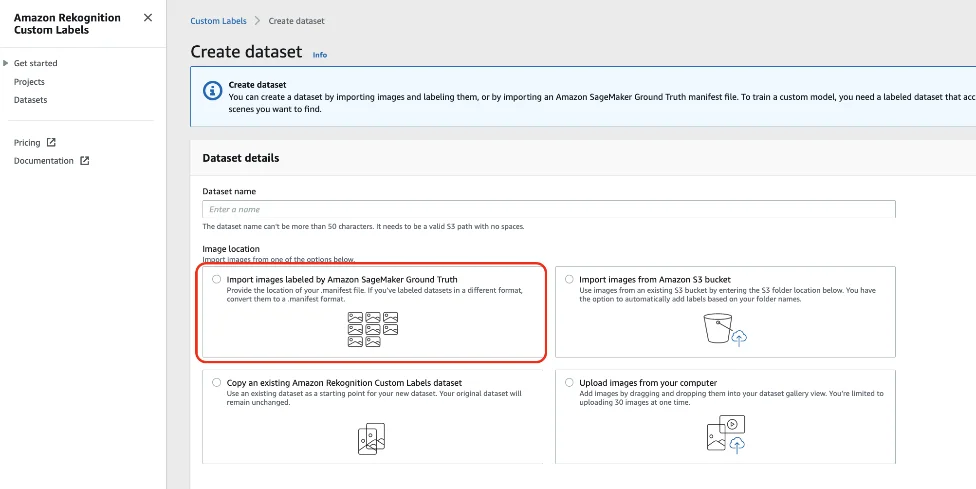Expand the Get started section arrow
976x489 pixels.
(6, 64)
